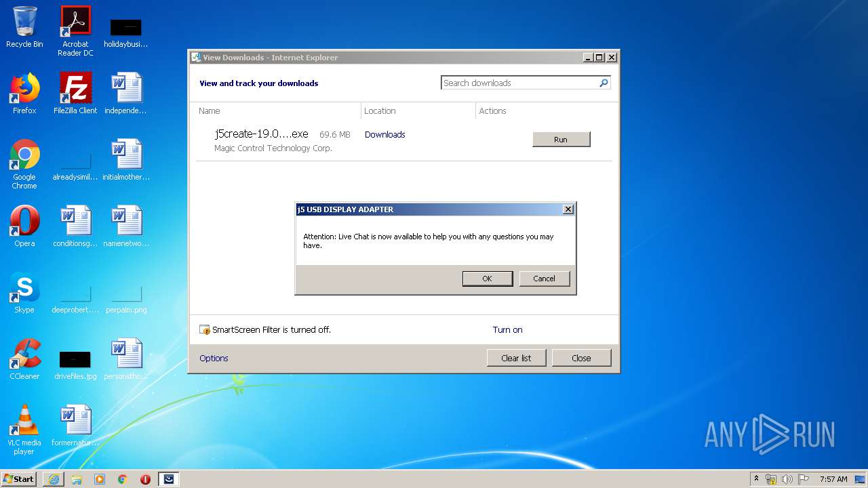Image resolution: width=868 pixels, height=488 pixels.
Task: Select the namenetwo... Word document
Action: (125, 226)
